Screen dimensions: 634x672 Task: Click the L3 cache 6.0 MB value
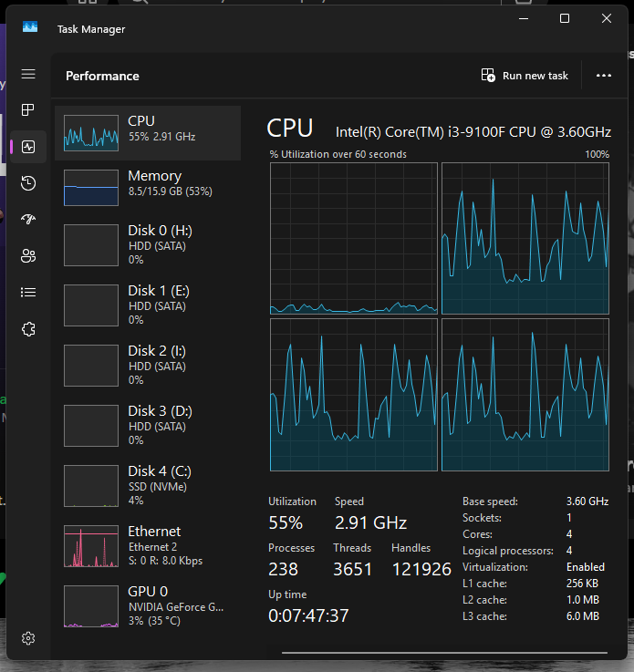583,615
